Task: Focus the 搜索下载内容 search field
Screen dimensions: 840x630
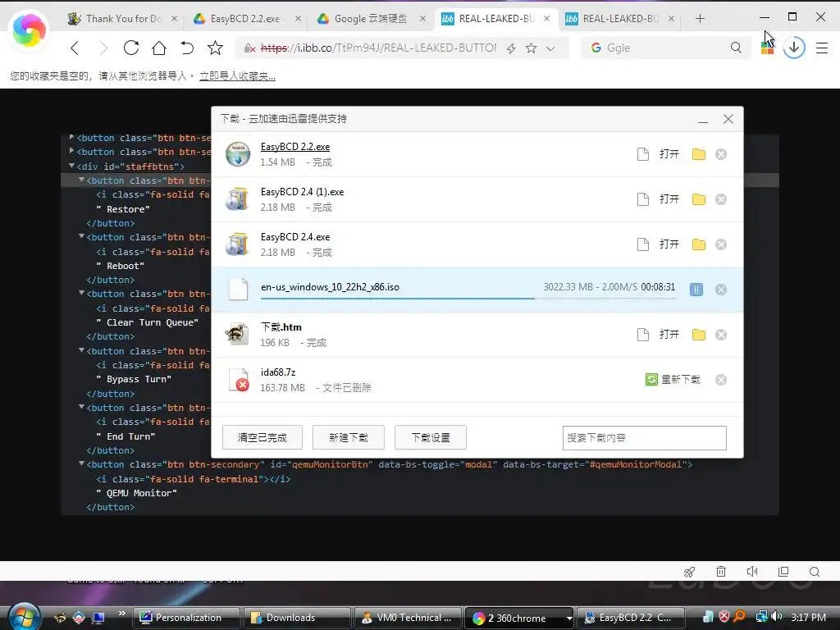Action: tap(645, 438)
